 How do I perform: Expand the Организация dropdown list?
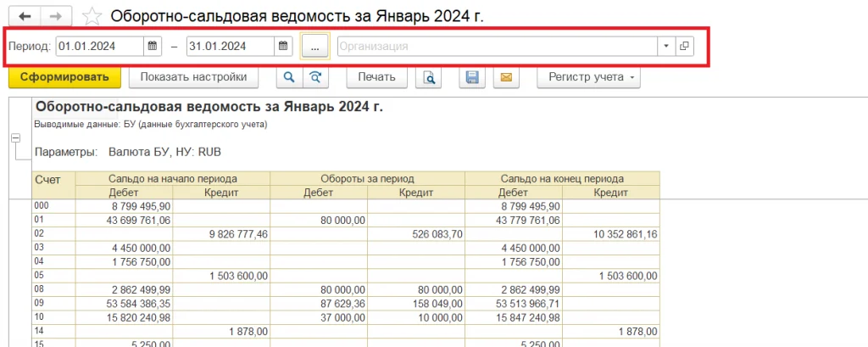[665, 46]
